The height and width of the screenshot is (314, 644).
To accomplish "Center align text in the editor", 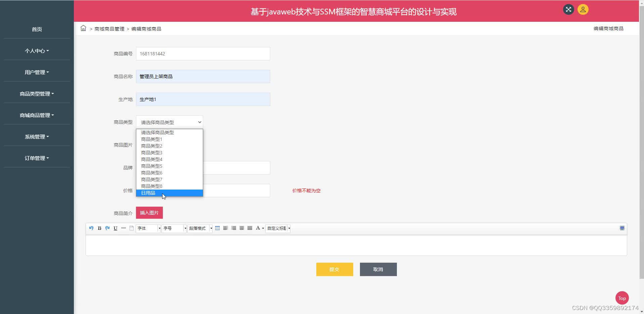I will pos(242,228).
